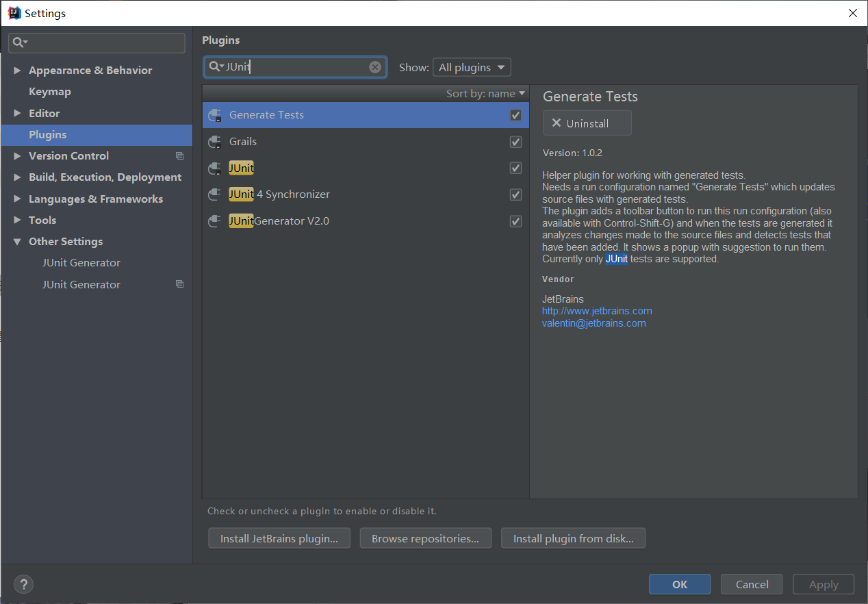Image resolution: width=868 pixels, height=604 pixels.
Task: Click the settings search magnifier icon
Action: tap(20, 42)
